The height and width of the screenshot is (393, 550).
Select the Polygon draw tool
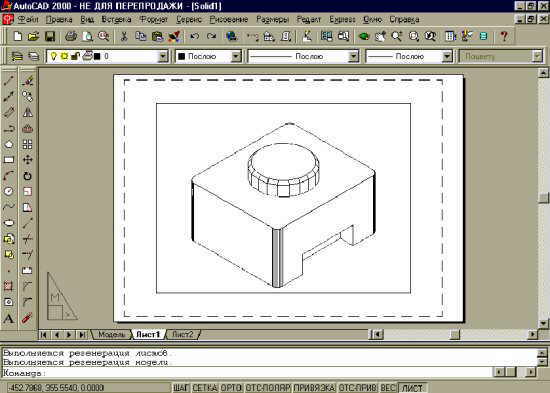(9, 144)
